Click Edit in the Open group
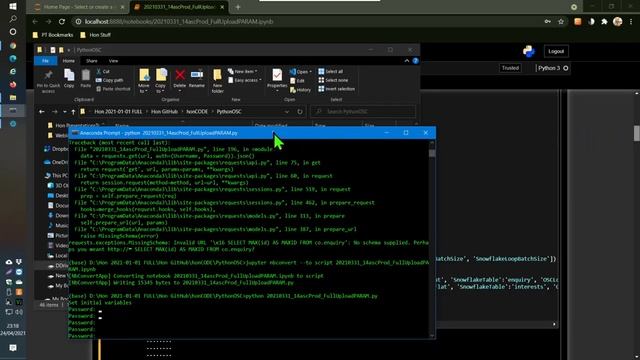The height and width of the screenshot is (360, 640). click(x=298, y=81)
